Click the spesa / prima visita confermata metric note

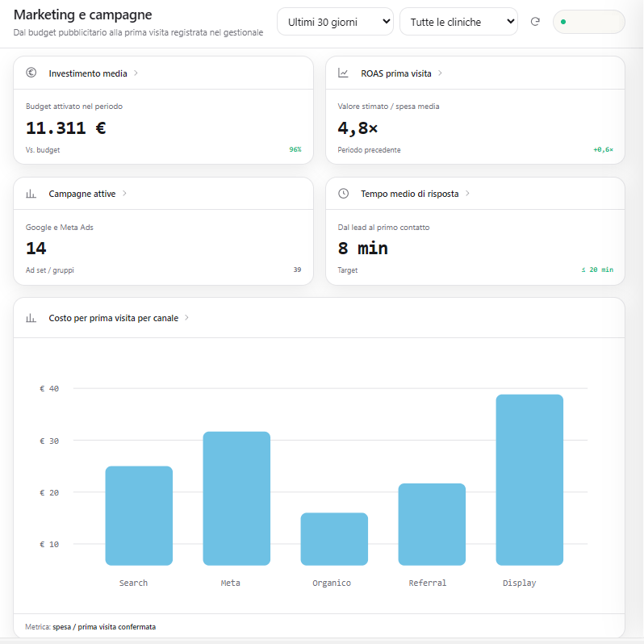(104, 627)
